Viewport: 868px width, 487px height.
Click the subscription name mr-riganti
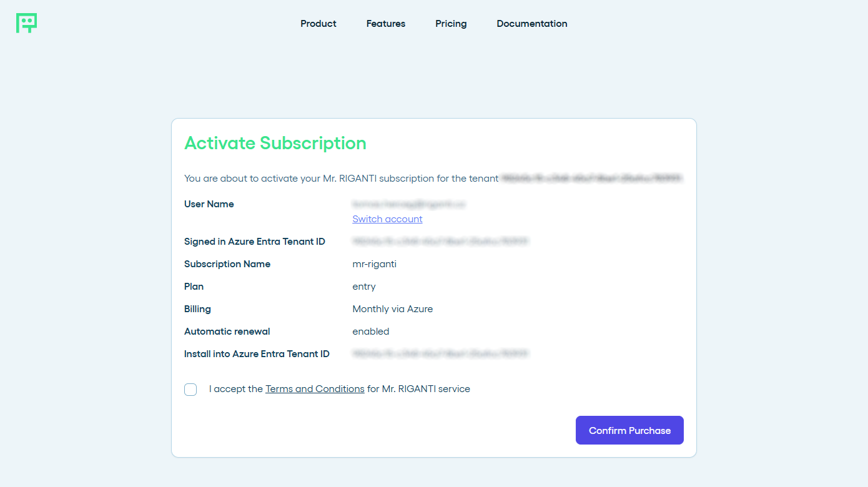tap(374, 263)
